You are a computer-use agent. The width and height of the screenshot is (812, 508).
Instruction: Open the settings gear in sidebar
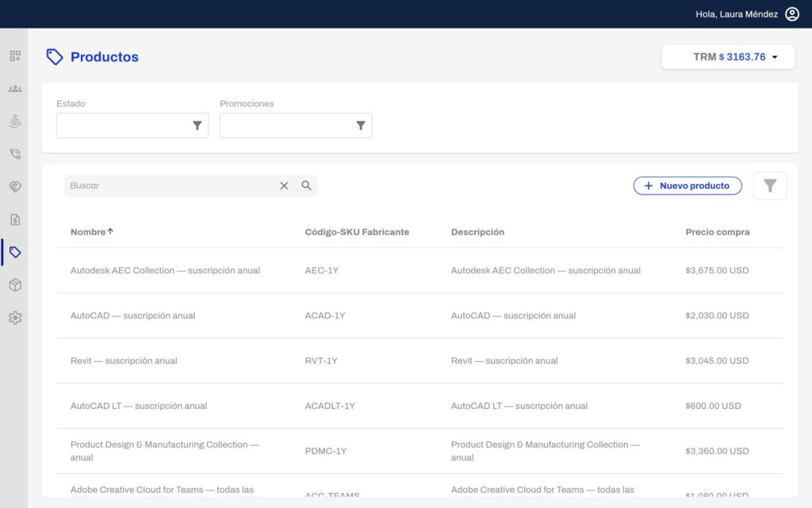tap(15, 317)
